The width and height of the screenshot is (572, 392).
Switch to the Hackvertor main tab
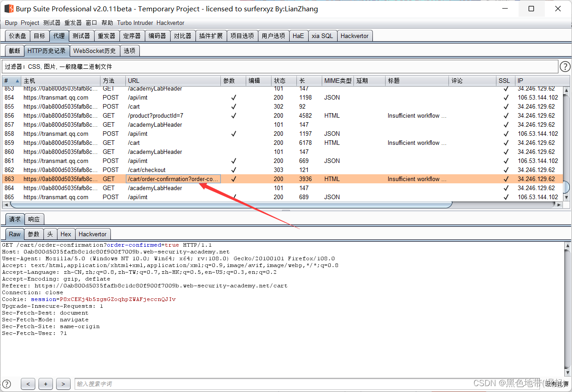tap(355, 36)
